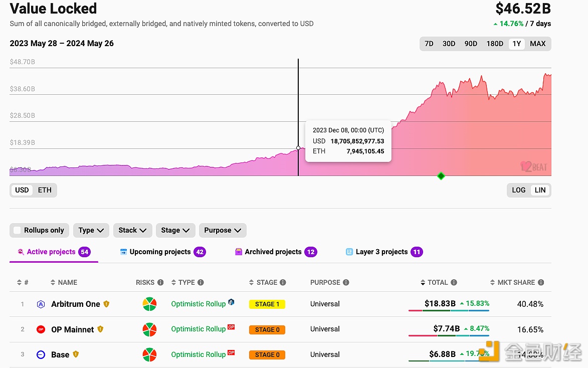This screenshot has width=588, height=368.
Task: Switch chart currency to ETH
Action: coord(45,190)
